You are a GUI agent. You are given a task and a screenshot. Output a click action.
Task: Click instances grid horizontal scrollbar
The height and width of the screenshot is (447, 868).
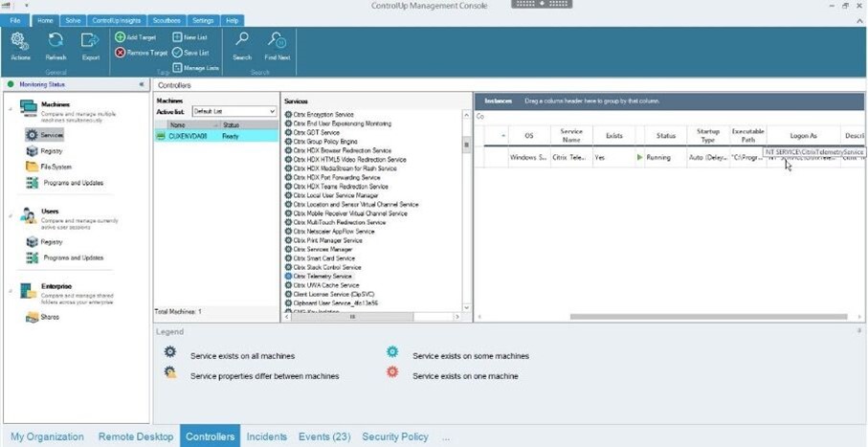point(708,317)
